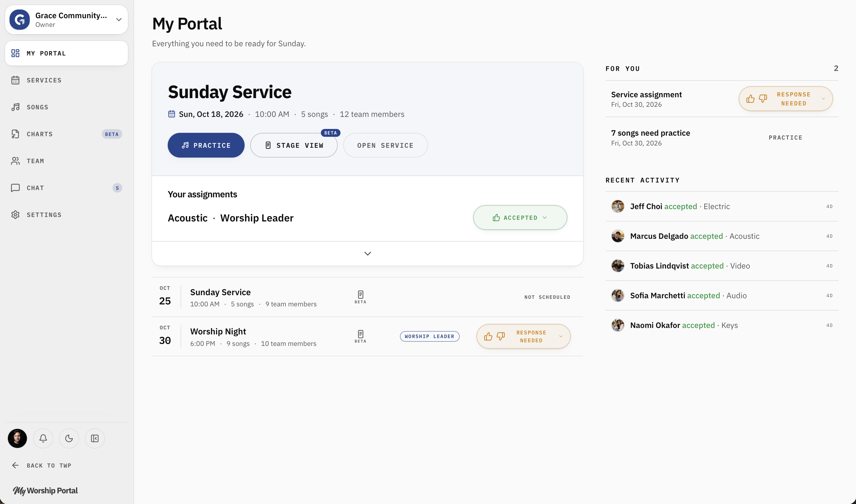The image size is (856, 504).
Task: Click the calendar icon beside Oct 18 date
Action: tap(172, 114)
